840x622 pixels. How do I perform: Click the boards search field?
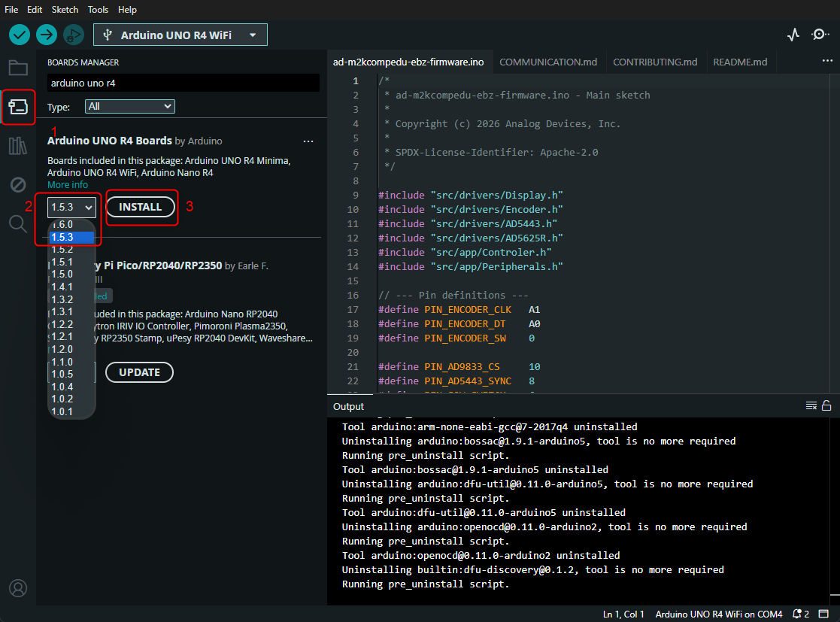coord(183,83)
